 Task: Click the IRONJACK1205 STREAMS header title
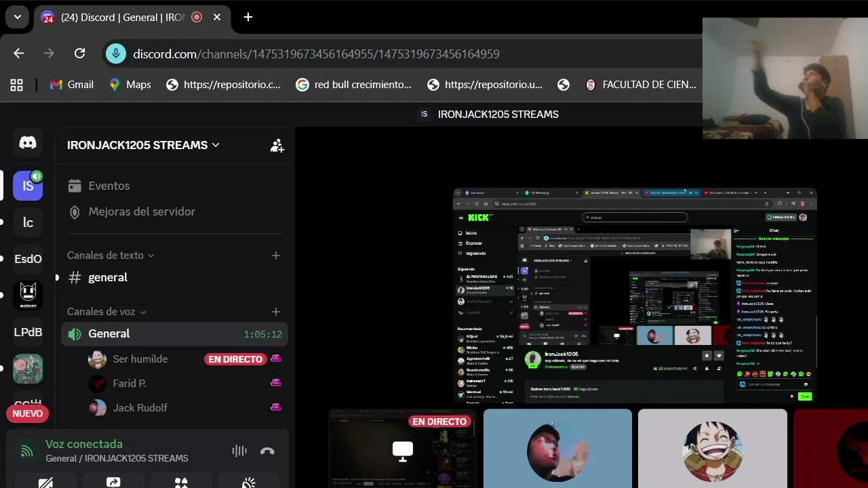[498, 115]
